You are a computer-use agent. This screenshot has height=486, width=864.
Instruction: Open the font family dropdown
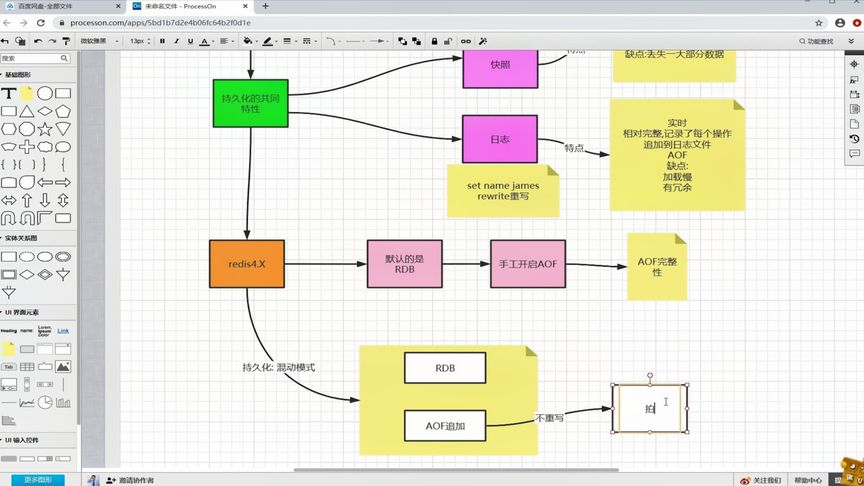tap(100, 41)
